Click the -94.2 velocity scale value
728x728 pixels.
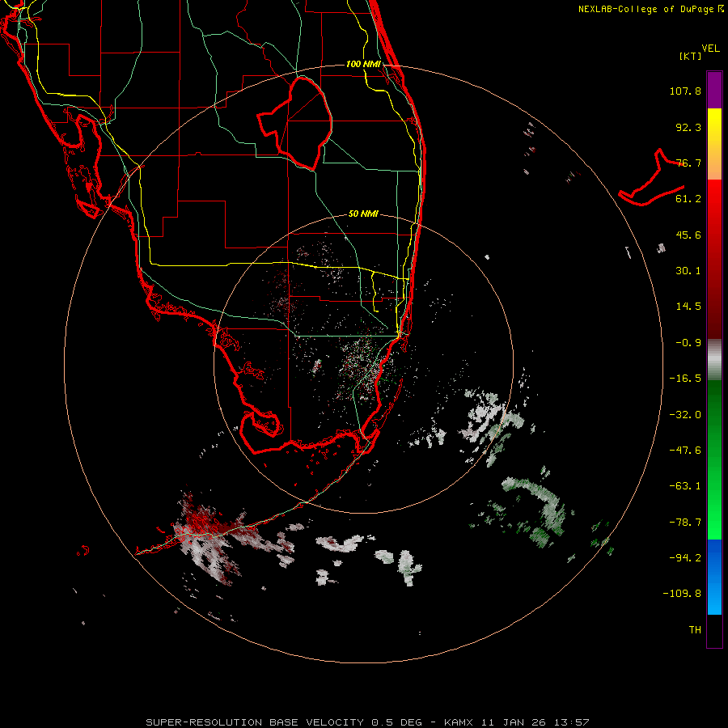pos(685,558)
